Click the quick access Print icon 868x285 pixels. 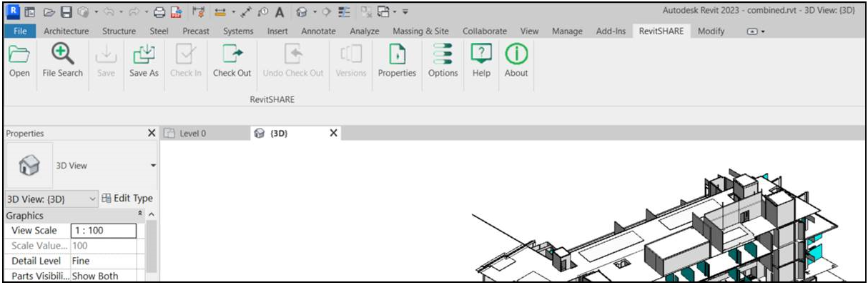[159, 12]
